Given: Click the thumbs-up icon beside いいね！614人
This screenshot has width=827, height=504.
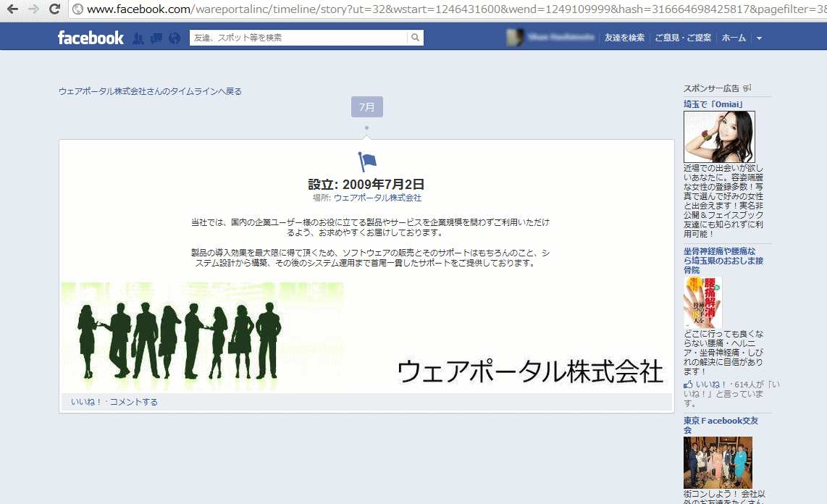Looking at the screenshot, I should click(x=688, y=385).
